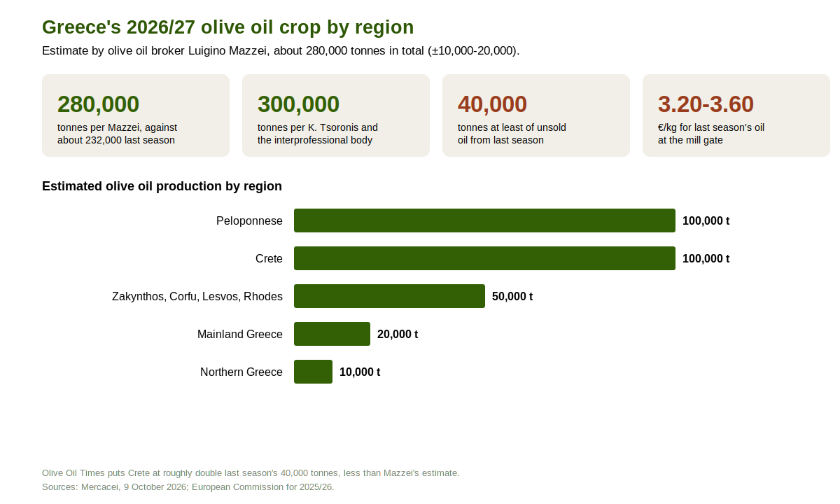Screen dimensions: 840x504
Task: Click the subtitle about broker Luigino Mazzei's estimate
Action: pyautogui.click(x=281, y=51)
